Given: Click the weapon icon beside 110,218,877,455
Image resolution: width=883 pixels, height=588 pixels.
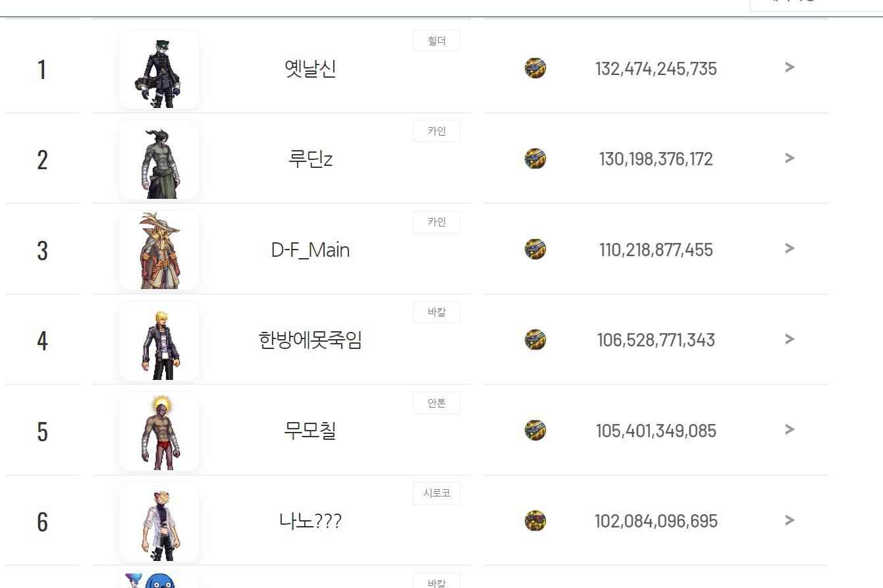Looking at the screenshot, I should click(535, 249).
